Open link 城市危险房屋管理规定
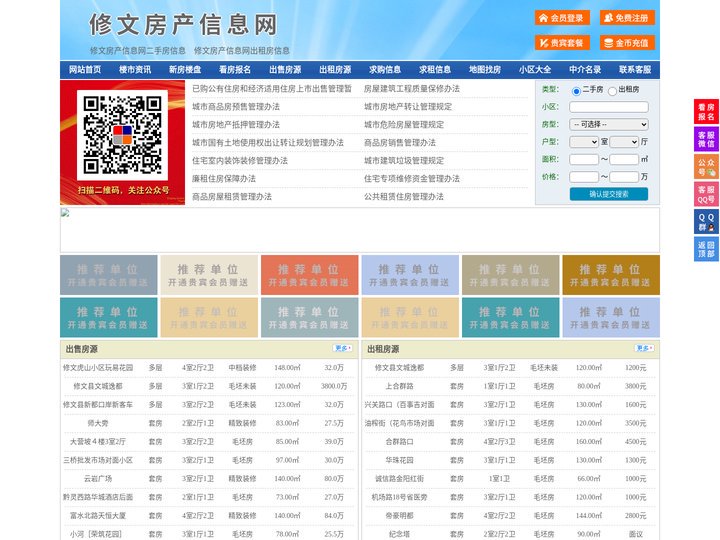 [404, 124]
